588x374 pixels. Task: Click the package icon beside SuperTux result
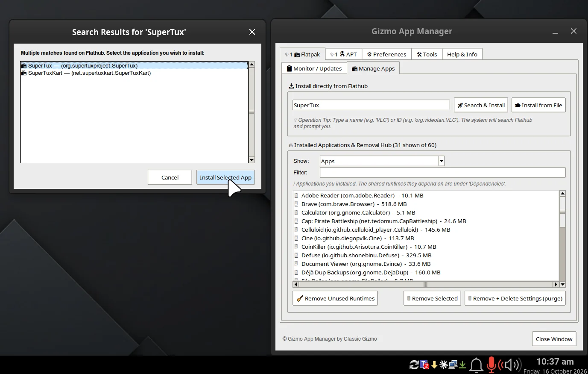coord(24,66)
